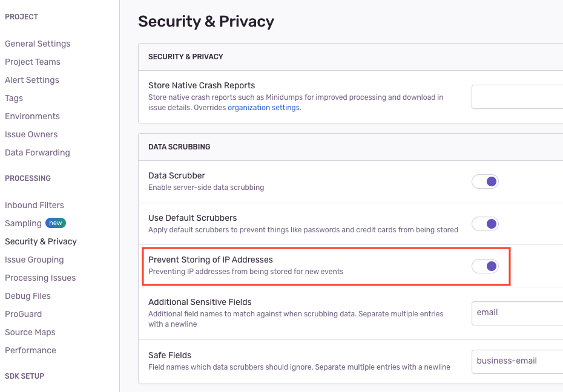Open Performance settings in the sidebar
Image resolution: width=563 pixels, height=392 pixels.
(30, 350)
